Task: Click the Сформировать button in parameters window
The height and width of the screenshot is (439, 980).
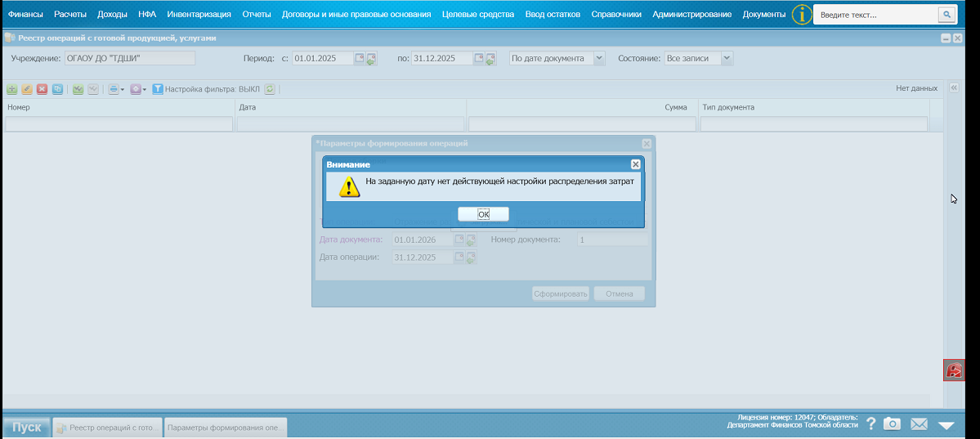Action: click(561, 293)
